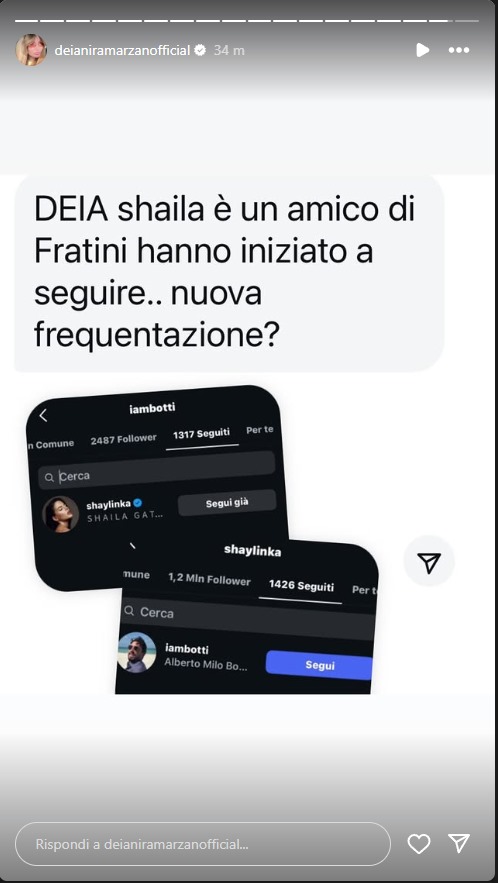This screenshot has height=883, width=498.
Task: Share the story via bottom paper plane icon
Action: [459, 843]
